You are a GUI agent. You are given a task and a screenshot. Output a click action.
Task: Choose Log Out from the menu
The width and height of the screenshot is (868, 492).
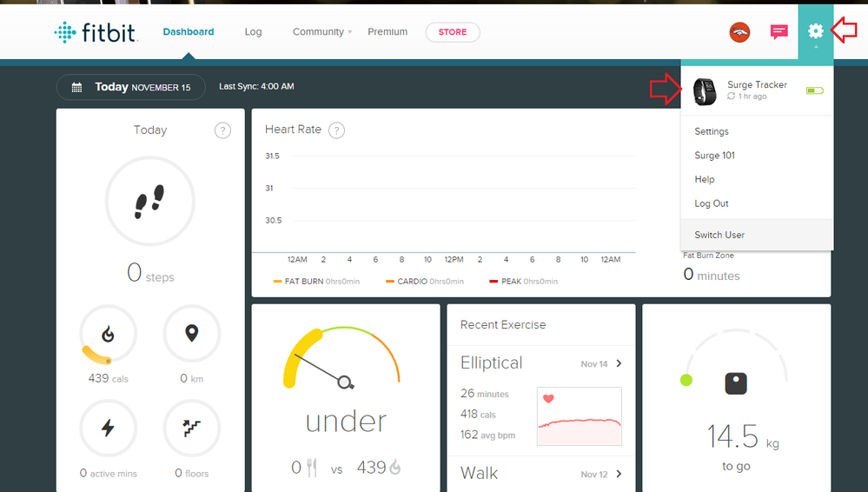pyautogui.click(x=712, y=203)
